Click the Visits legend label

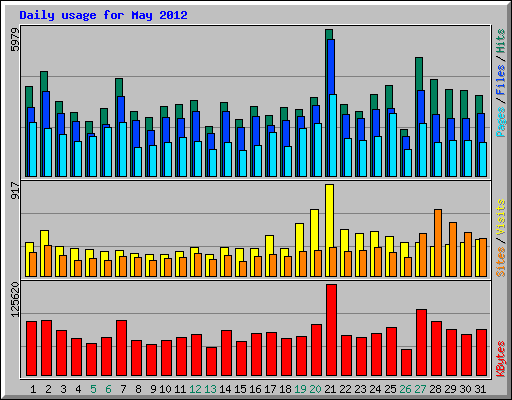coord(501,217)
